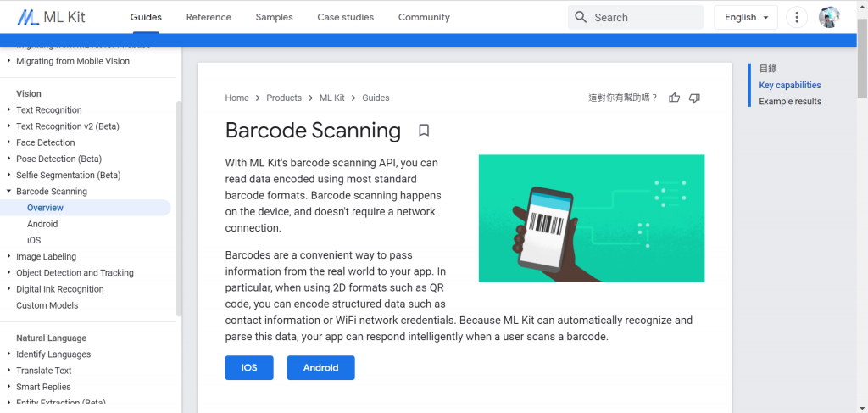Switch to the Guides tab
This screenshot has height=413, width=868.
point(146,17)
